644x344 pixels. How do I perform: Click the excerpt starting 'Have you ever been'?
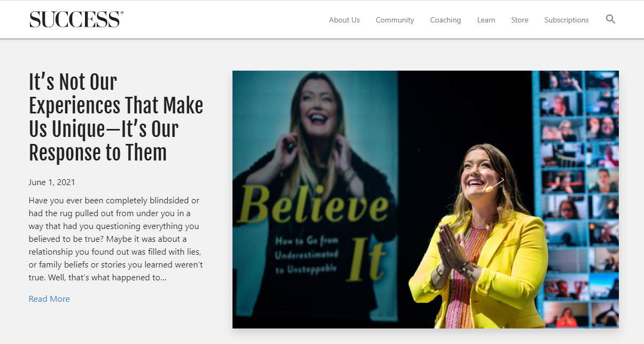tap(116, 239)
